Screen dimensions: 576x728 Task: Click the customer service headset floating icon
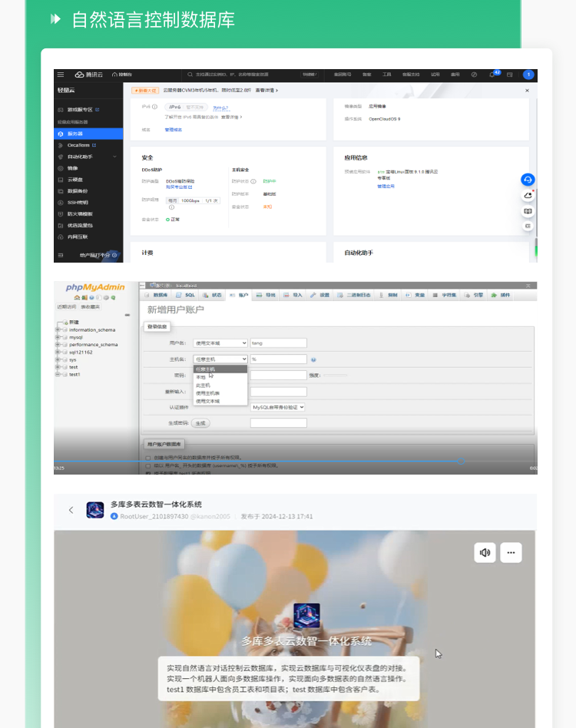click(528, 180)
